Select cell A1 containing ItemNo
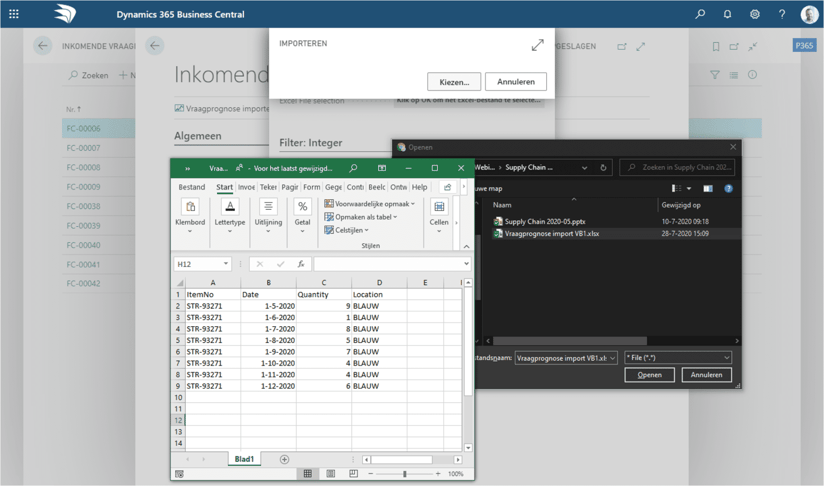Viewport: 824px width, 486px height. (212, 295)
